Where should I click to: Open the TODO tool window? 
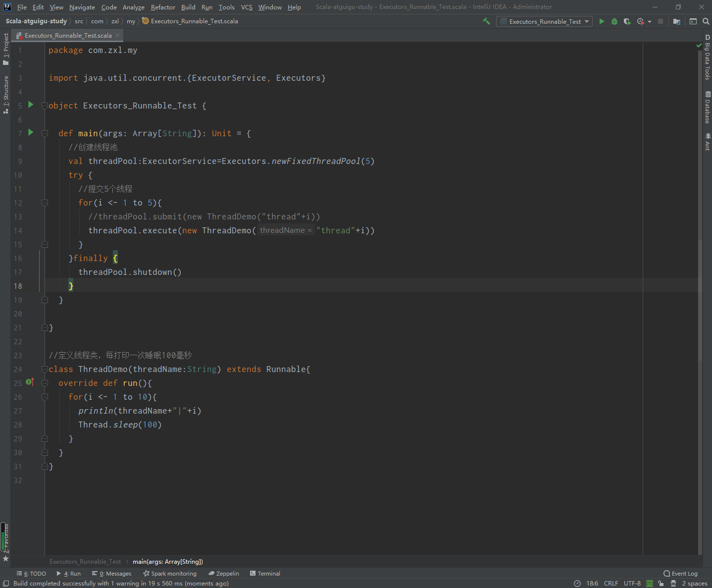click(31, 574)
